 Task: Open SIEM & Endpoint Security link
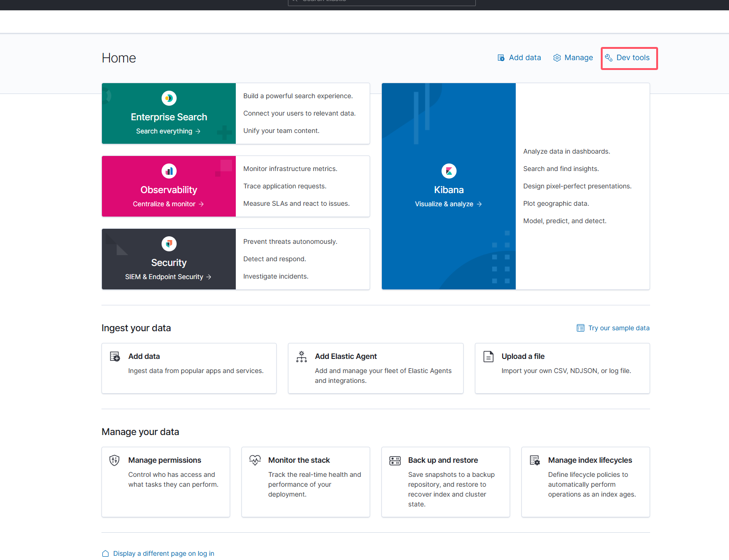[x=168, y=277]
